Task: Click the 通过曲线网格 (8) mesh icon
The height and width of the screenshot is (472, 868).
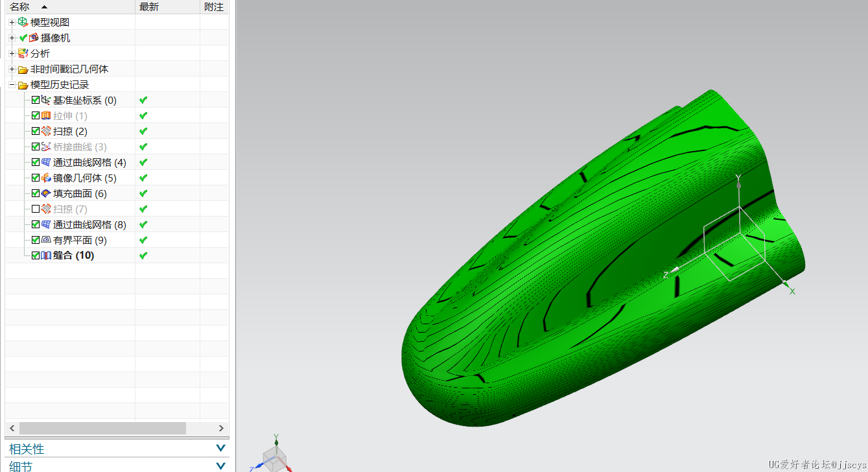Action: click(x=46, y=224)
